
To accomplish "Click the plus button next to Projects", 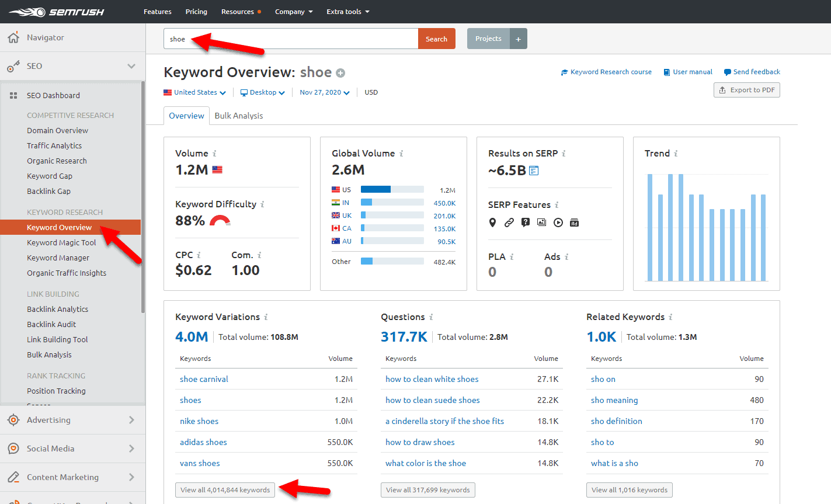I will (x=519, y=39).
